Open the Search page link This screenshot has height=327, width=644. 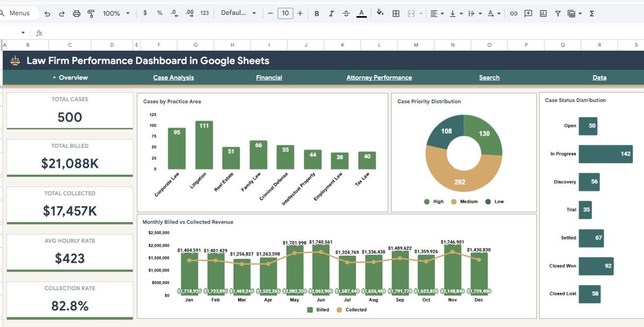click(489, 78)
